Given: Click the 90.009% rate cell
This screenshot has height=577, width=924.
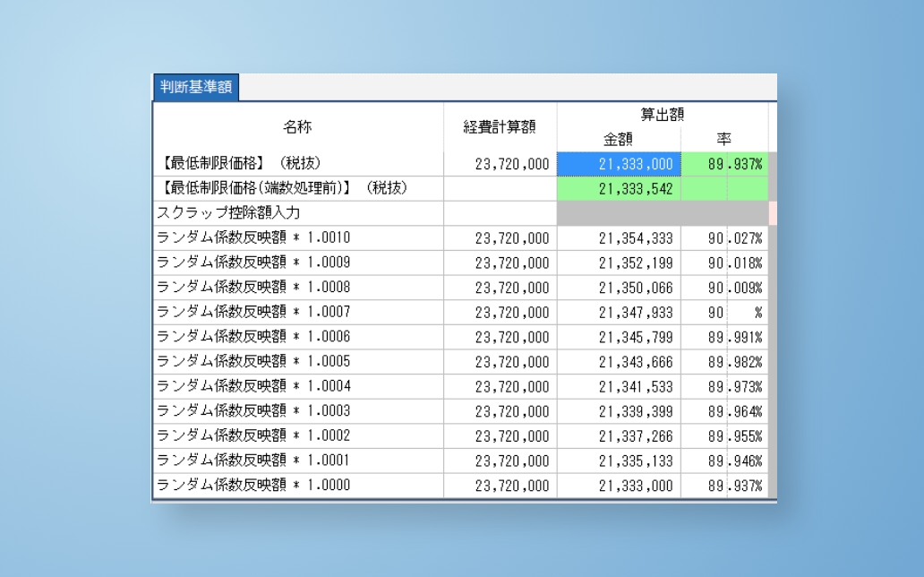Looking at the screenshot, I should (734, 288).
